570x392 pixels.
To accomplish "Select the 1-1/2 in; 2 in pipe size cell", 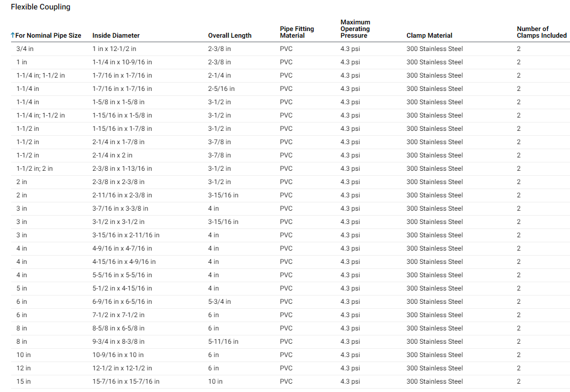I will pos(34,169).
